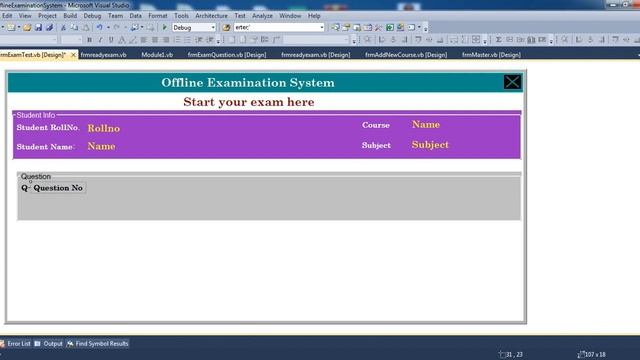Open the Error List panel tab

tap(16, 344)
